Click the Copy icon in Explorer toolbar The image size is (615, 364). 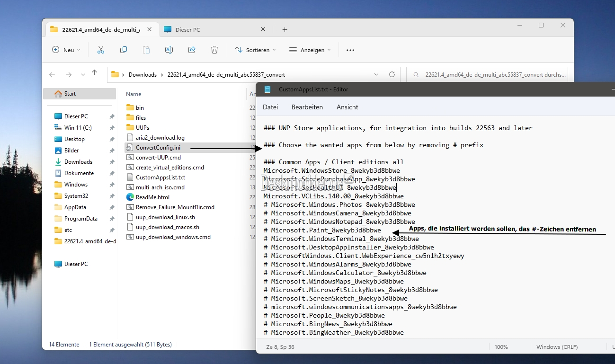124,50
